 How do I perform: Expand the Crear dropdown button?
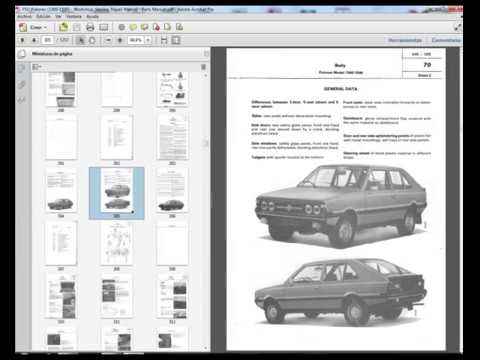pos(38,27)
